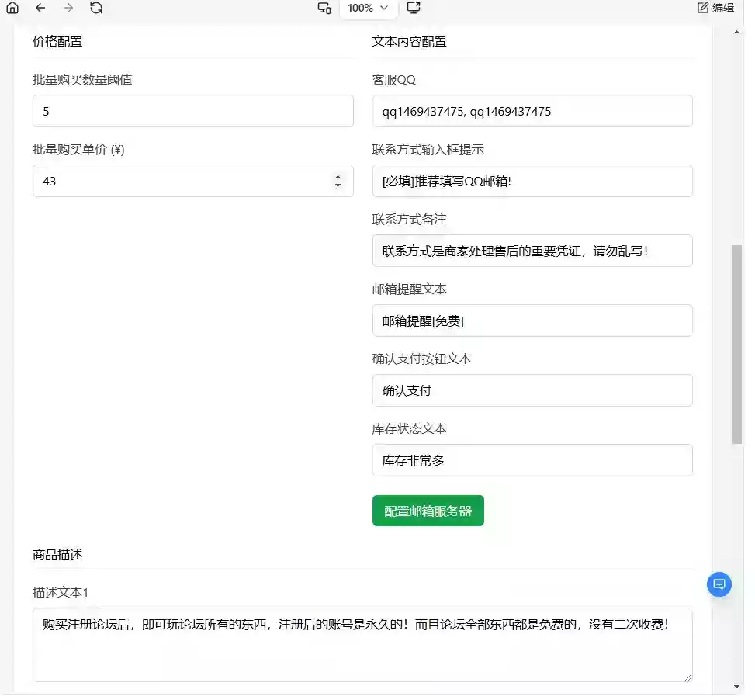Click the home icon in the toolbar
Screen dimensions: 755x700
pos(11,8)
